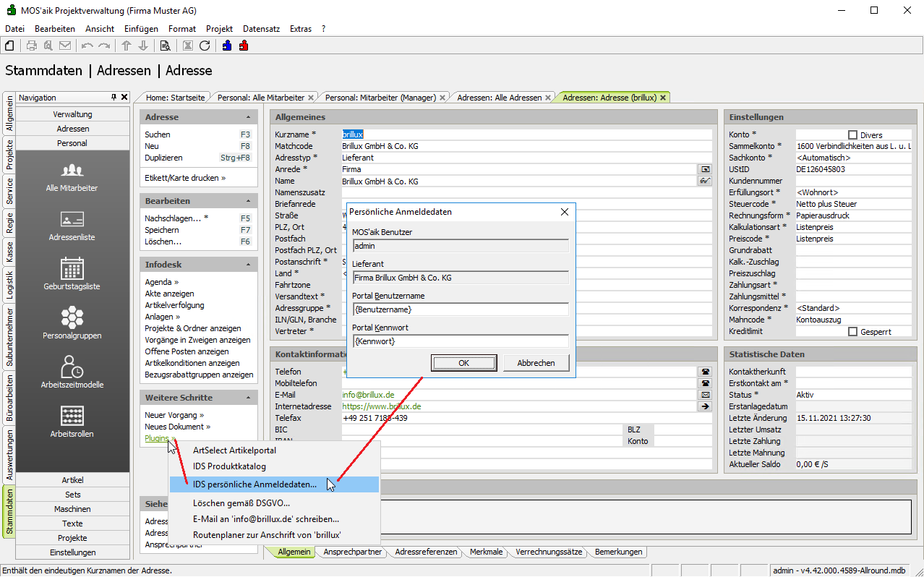Select the Personalgruppen icon
Image resolution: width=924 pixels, height=577 pixels.
[x=72, y=318]
